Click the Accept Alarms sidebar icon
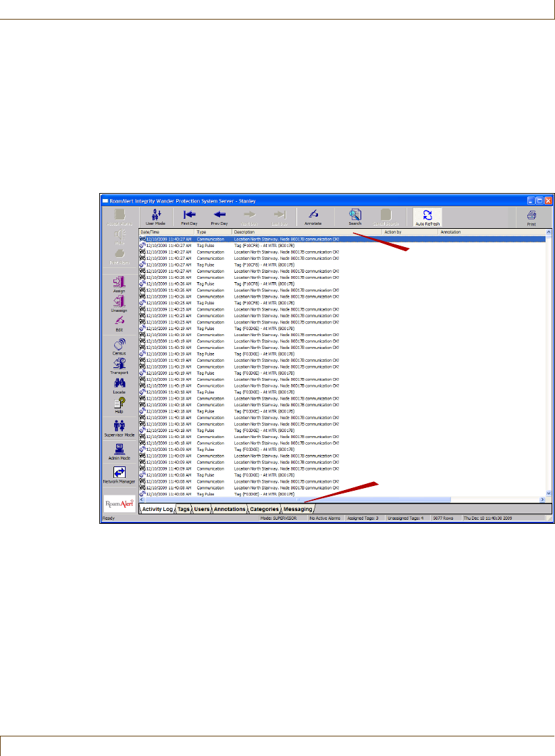555x756 pixels. click(120, 217)
